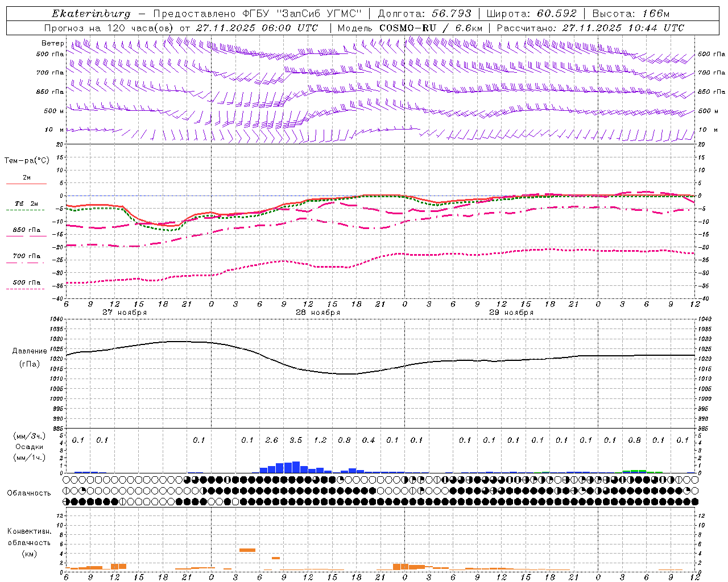728x582 pixels.
Task: Click the Конвективн. label
Action: point(29,531)
